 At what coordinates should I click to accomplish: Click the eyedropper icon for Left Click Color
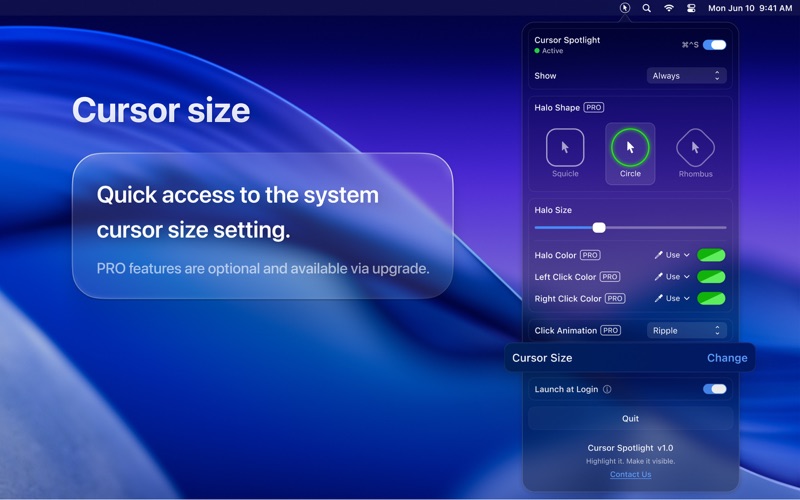tap(658, 277)
